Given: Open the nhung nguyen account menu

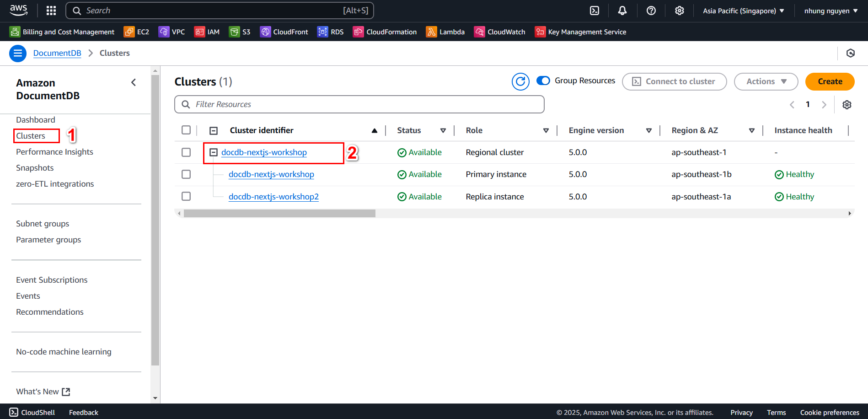Looking at the screenshot, I should [831, 11].
